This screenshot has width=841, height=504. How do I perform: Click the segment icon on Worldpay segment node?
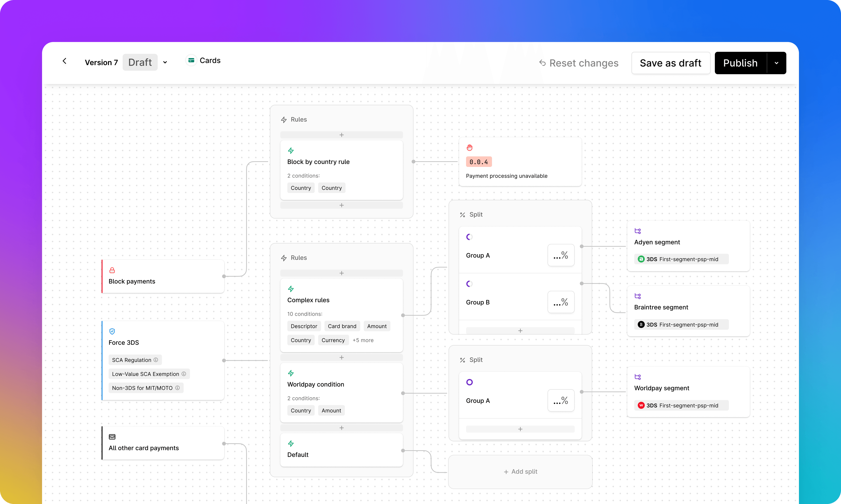[638, 377]
